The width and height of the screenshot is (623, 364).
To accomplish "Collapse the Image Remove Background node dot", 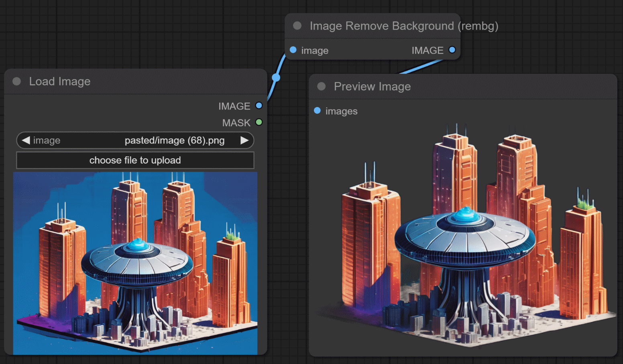I will pyautogui.click(x=297, y=26).
